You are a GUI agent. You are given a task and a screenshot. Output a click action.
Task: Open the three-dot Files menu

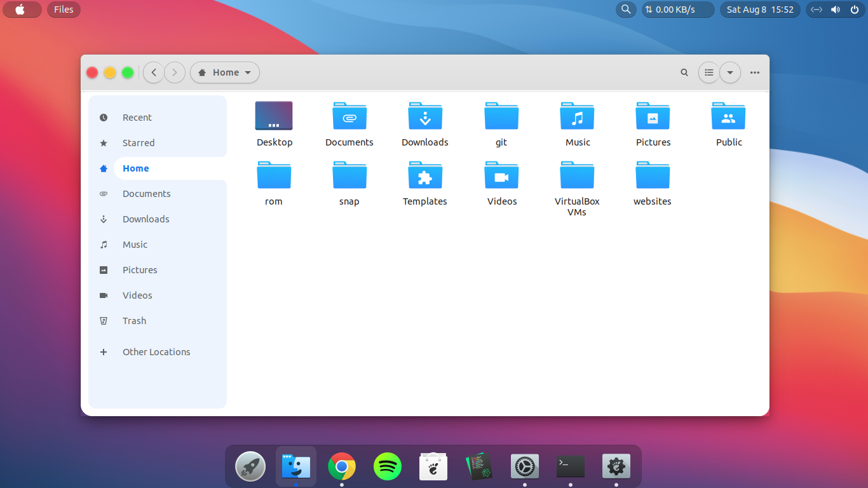[x=755, y=72]
